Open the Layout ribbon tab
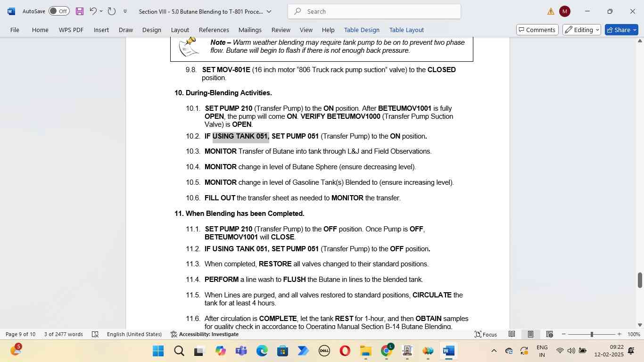The width and height of the screenshot is (644, 362). [180, 30]
